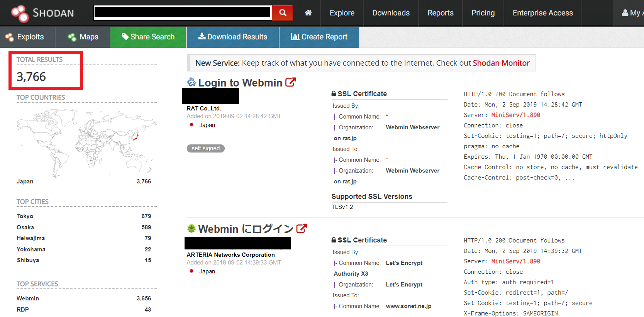644x317 pixels.
Task: Filter results by Osaka city
Action: click(x=25, y=227)
